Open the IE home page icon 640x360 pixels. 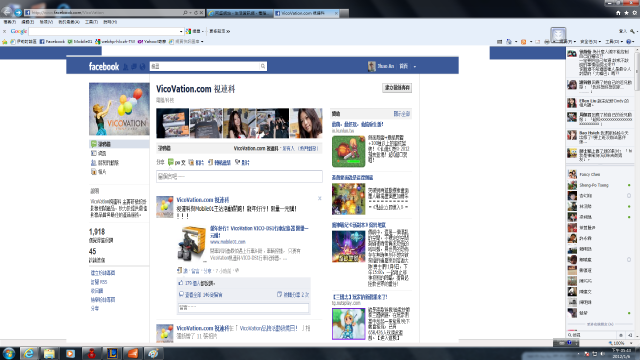click(618, 13)
